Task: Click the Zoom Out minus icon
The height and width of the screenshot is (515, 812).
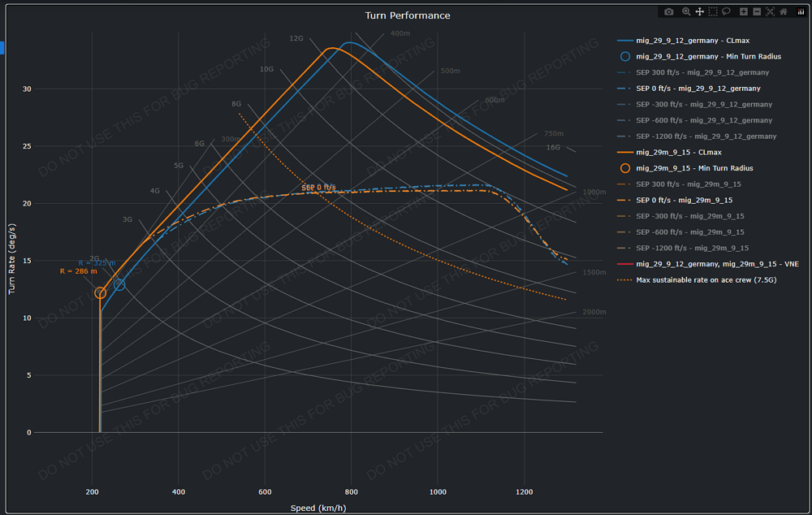Action: point(757,12)
